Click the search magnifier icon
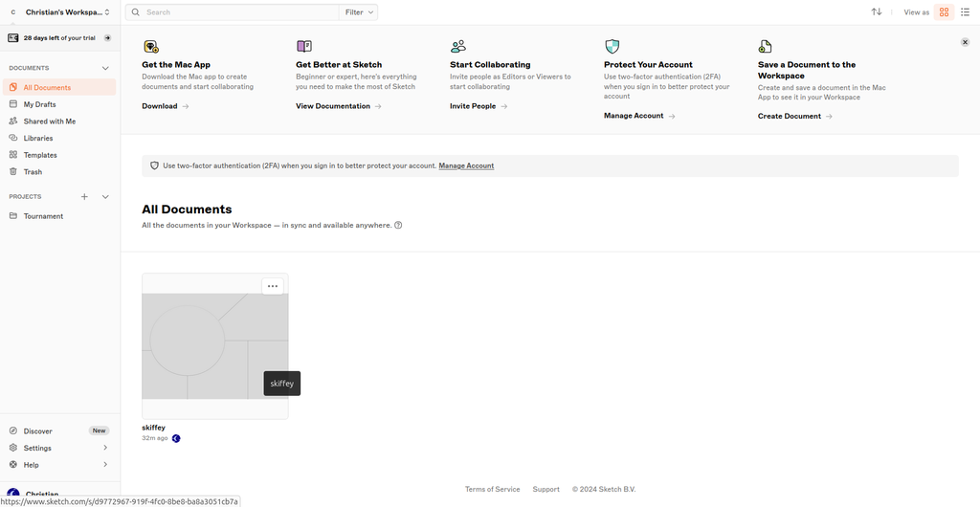The width and height of the screenshot is (980, 507). [136, 11]
